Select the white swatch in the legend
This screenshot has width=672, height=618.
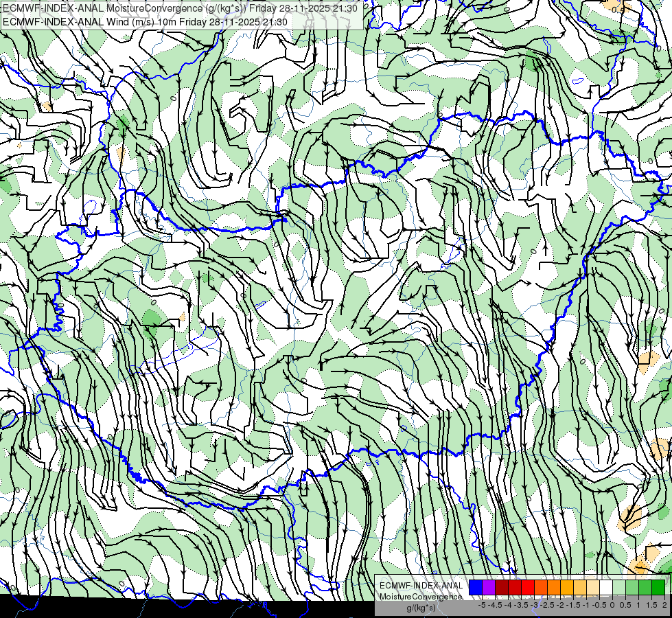tap(606, 587)
